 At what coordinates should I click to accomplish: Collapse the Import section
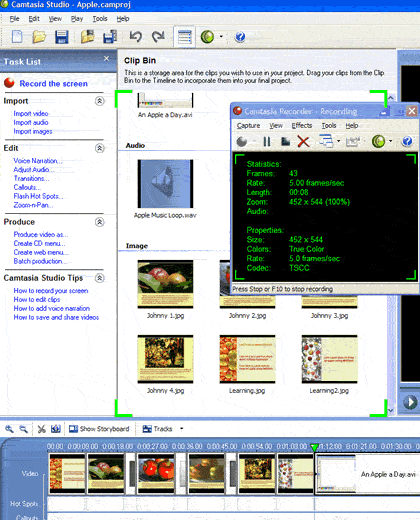[x=99, y=101]
